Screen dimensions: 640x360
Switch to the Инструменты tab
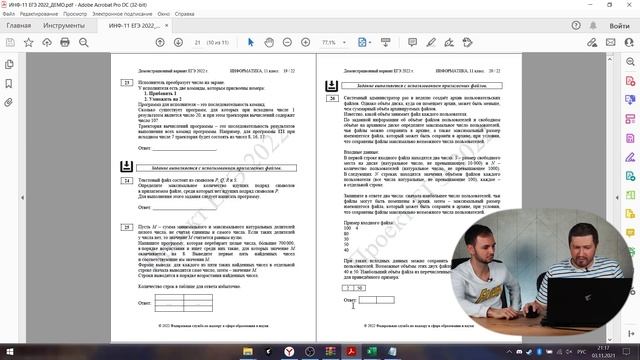[64, 26]
